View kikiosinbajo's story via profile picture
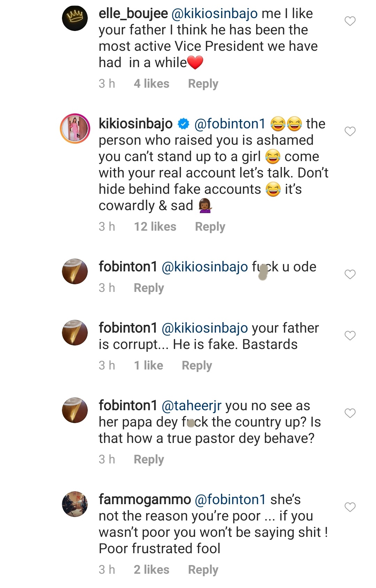Screen dimensions: 376x588 75,128
